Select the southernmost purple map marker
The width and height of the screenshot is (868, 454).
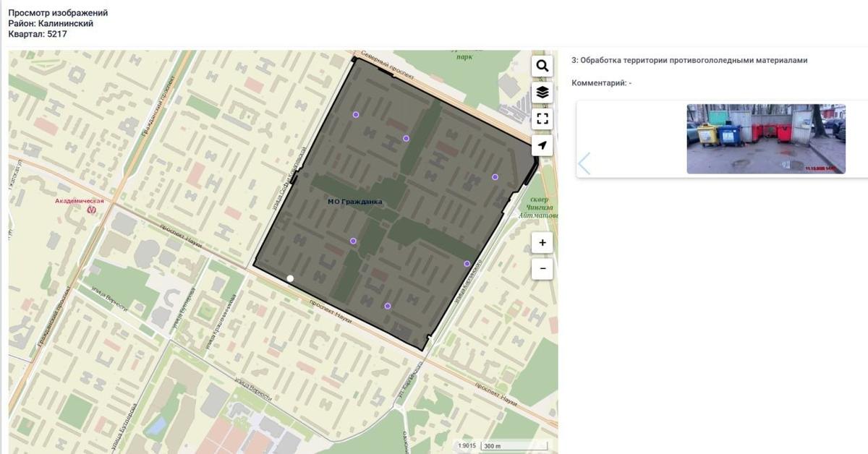tap(388, 306)
